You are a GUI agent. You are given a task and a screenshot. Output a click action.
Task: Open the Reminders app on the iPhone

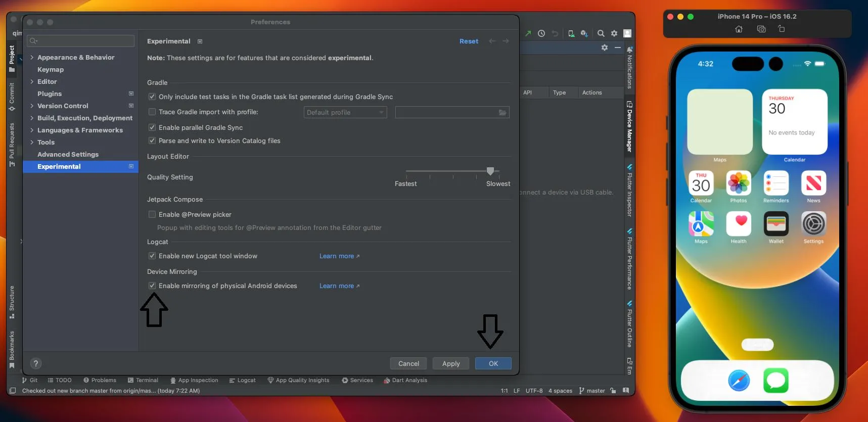click(776, 183)
